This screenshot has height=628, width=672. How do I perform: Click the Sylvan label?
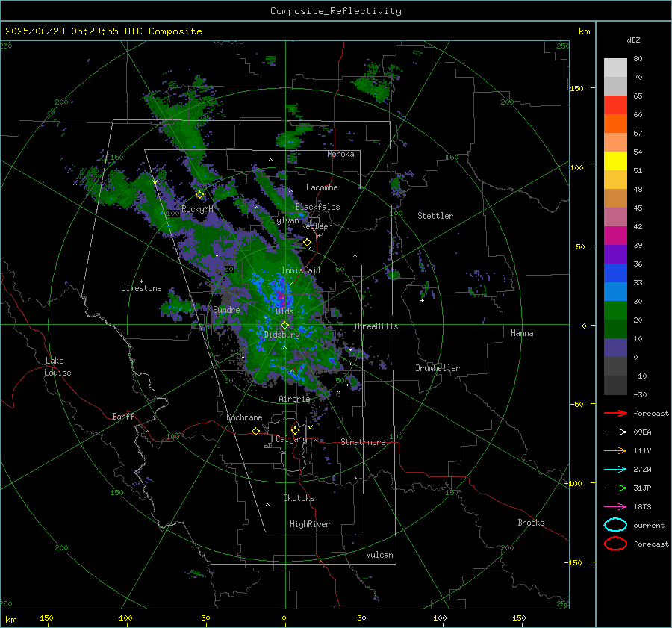(x=285, y=220)
